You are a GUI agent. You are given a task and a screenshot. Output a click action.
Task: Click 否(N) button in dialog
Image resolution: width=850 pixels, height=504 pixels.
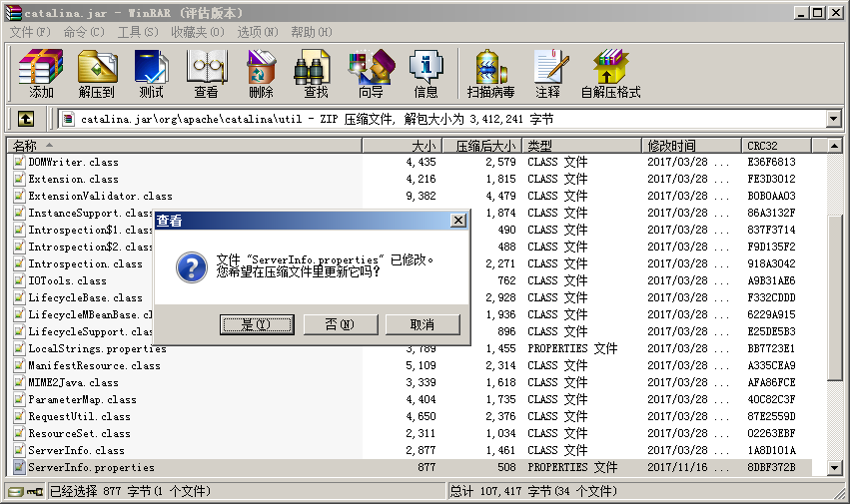tap(340, 324)
